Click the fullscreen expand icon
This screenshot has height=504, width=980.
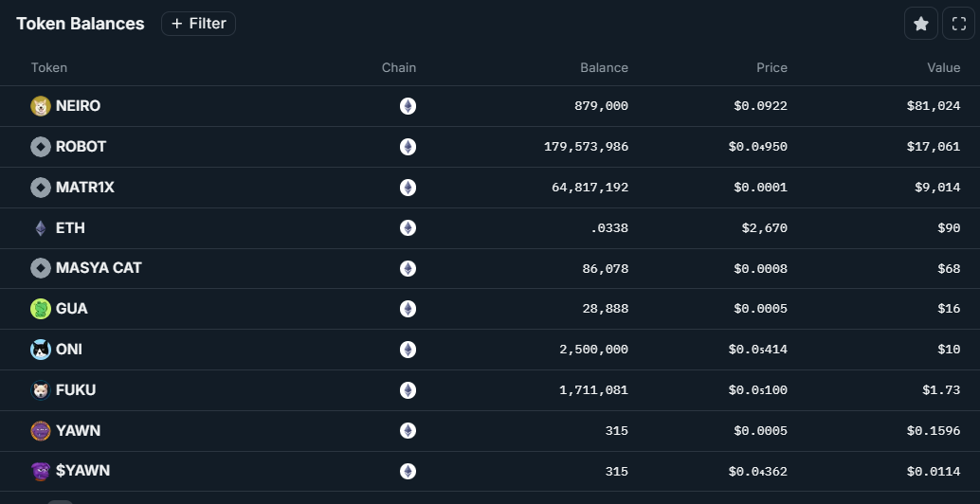tap(958, 24)
